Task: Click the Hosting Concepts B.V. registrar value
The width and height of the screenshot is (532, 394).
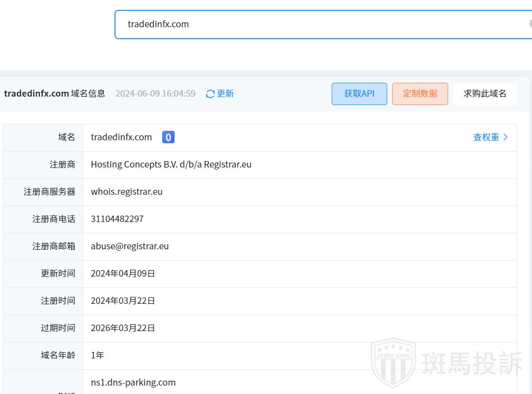Action: (x=171, y=165)
